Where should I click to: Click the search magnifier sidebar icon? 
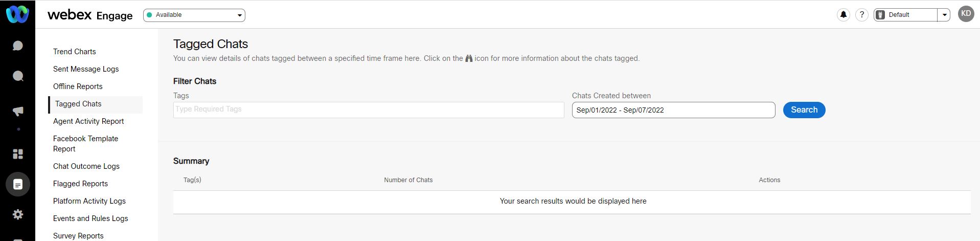[17, 76]
